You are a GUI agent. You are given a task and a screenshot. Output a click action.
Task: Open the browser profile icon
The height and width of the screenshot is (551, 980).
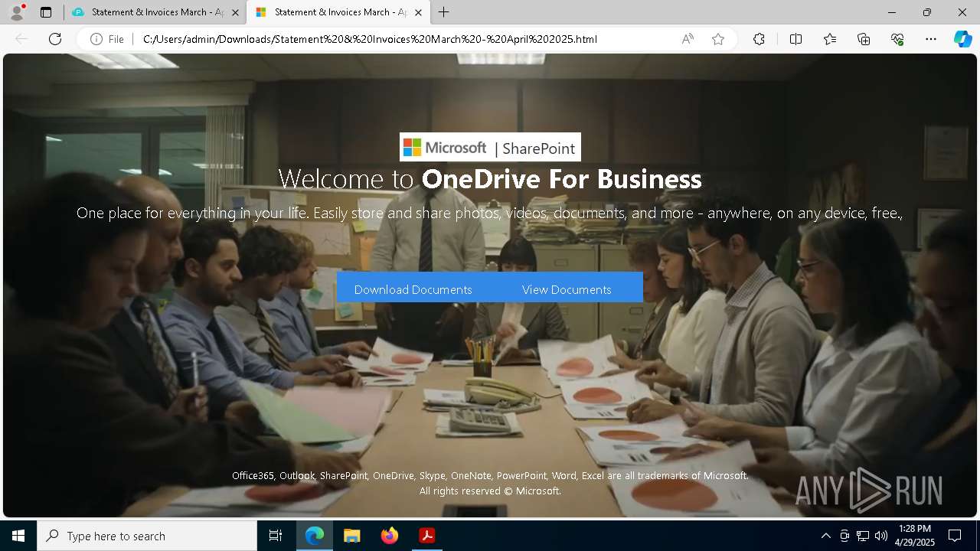[x=17, y=12]
